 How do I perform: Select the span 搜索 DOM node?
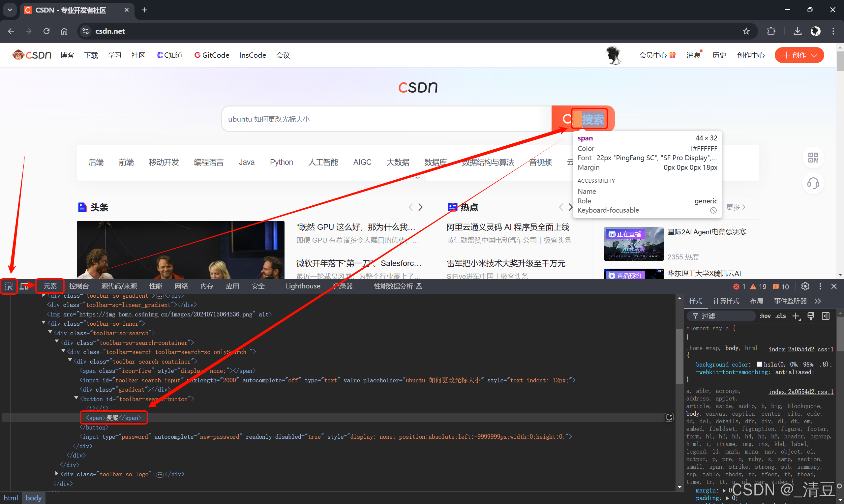[x=114, y=418]
